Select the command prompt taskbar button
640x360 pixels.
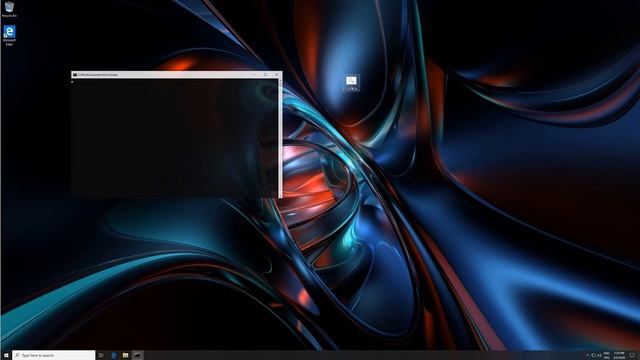click(138, 356)
